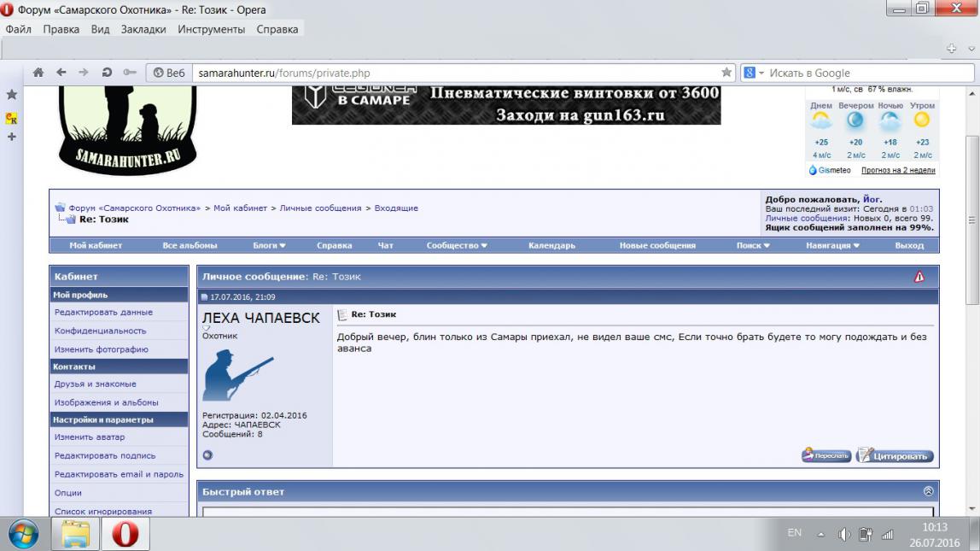Open the Закладки menu
The width and height of the screenshot is (980, 551).
click(x=143, y=29)
